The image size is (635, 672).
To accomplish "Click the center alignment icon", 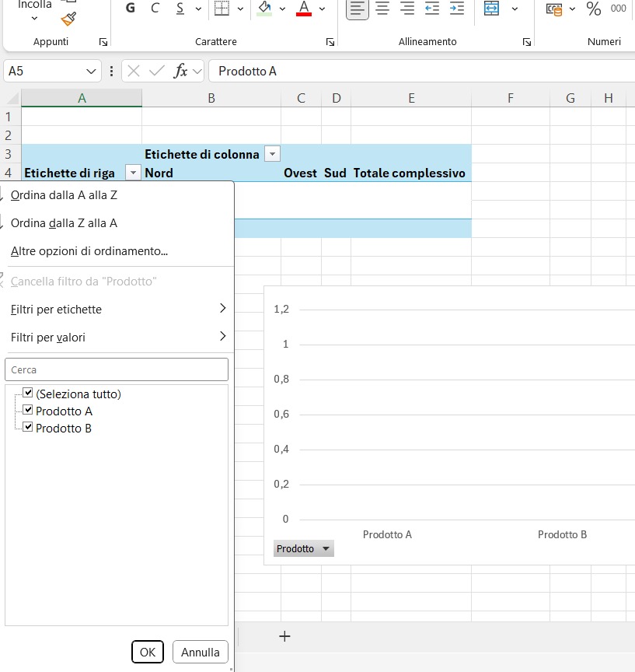I will point(382,9).
